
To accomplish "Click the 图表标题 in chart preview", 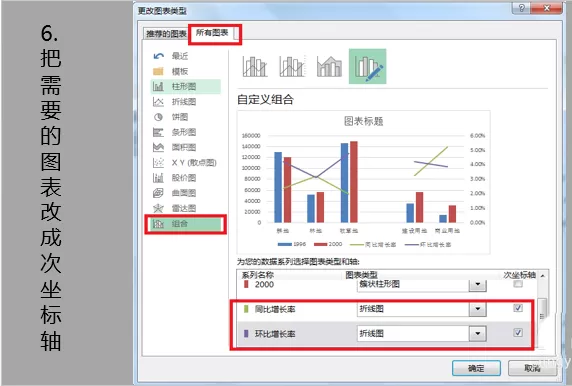I will point(363,121).
